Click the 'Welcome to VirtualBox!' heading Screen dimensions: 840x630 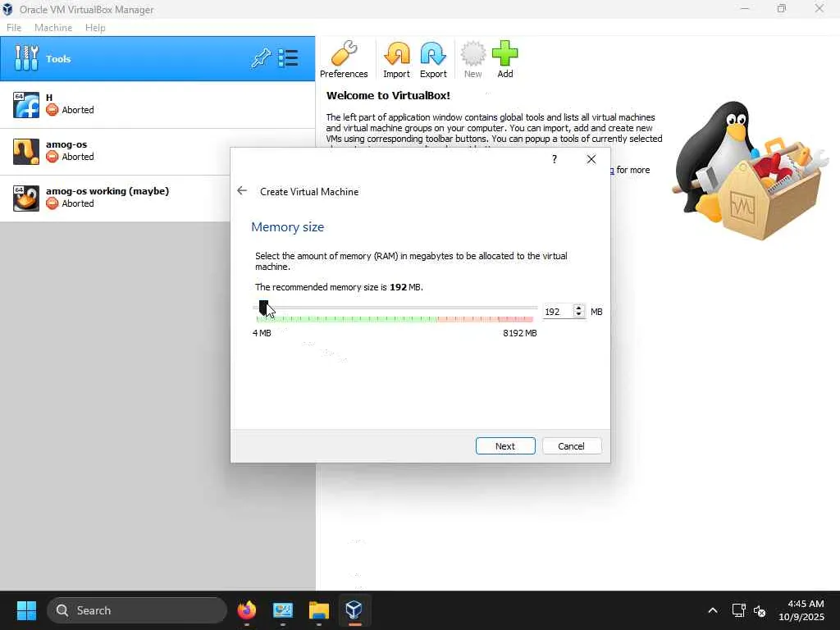[x=388, y=95]
